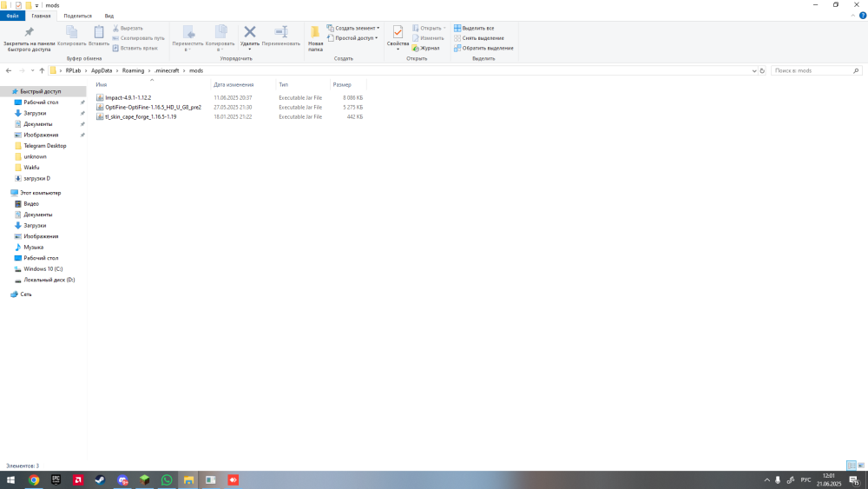Click the Refresh button by address bar
Image resolution: width=868 pixels, height=489 pixels.
click(762, 71)
